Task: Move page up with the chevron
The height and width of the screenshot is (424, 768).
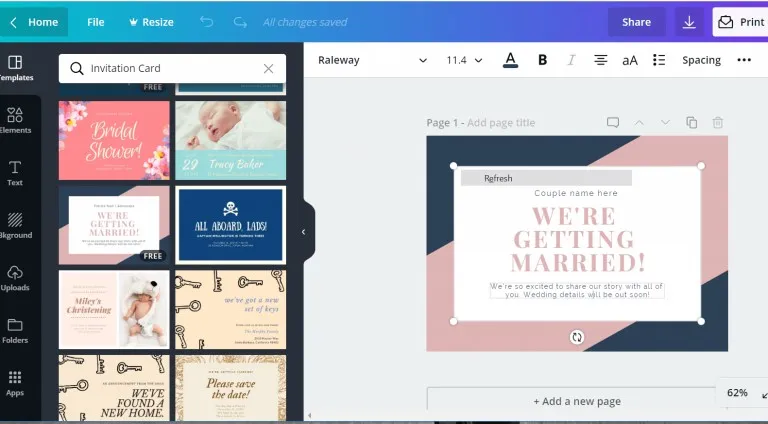Action: [639, 122]
